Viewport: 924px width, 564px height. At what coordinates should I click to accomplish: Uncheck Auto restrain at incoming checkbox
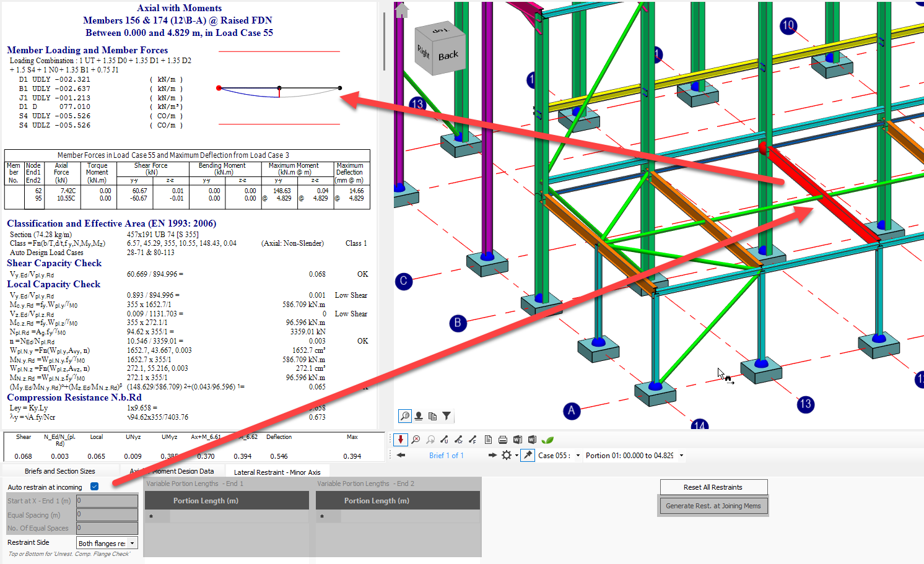95,487
